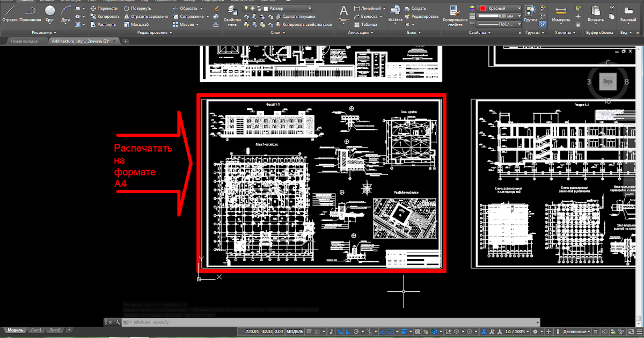The height and width of the screenshot is (338, 644).
Task: Switch to the Лист2 layout tab
Action: pos(55,330)
